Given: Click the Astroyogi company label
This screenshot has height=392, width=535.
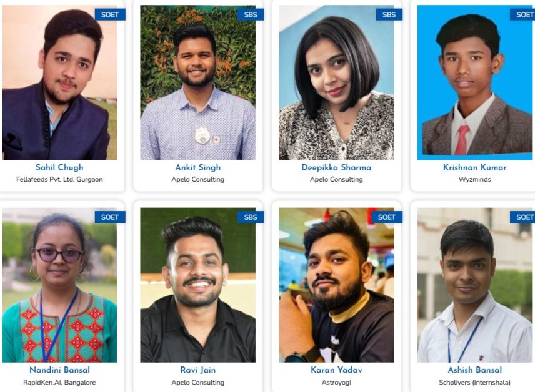Looking at the screenshot, I should (336, 383).
